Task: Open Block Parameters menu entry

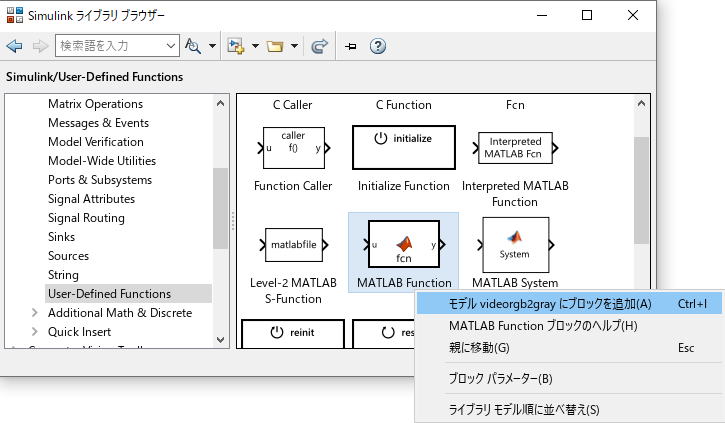Action: coord(569,379)
